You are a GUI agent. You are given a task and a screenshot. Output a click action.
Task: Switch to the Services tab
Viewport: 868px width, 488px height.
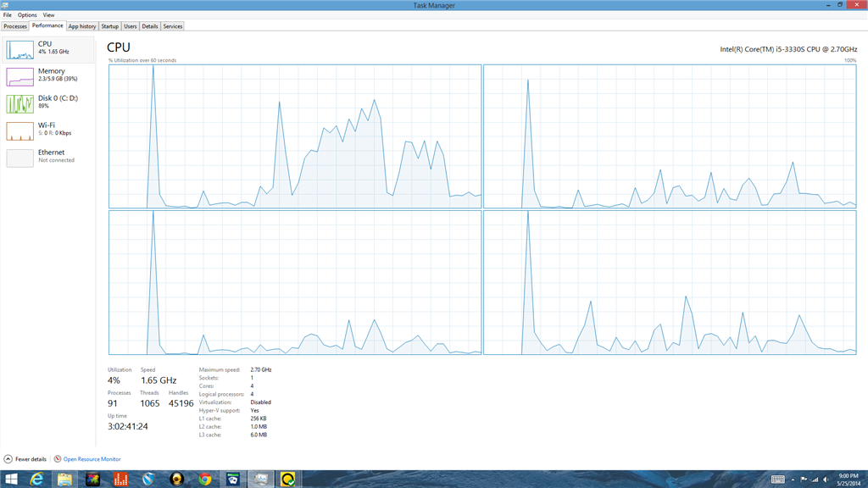click(x=172, y=25)
